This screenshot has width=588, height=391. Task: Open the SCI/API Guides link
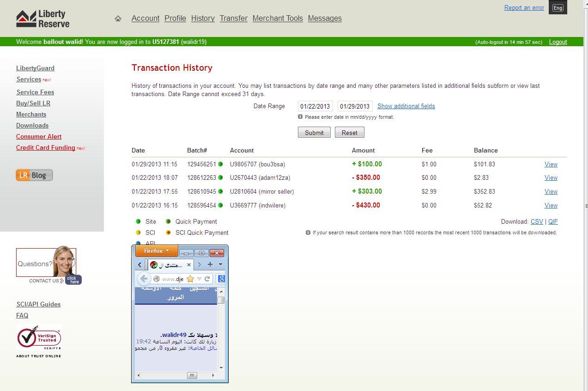coord(38,305)
